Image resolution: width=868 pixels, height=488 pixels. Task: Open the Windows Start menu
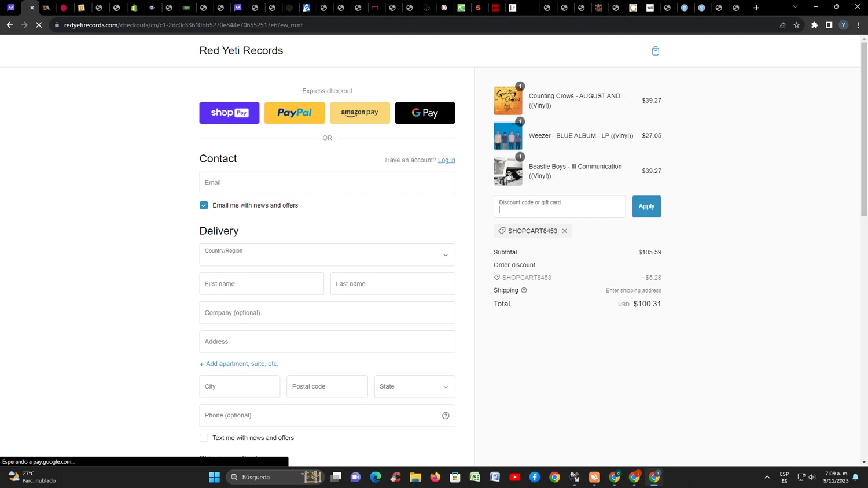[x=214, y=477]
